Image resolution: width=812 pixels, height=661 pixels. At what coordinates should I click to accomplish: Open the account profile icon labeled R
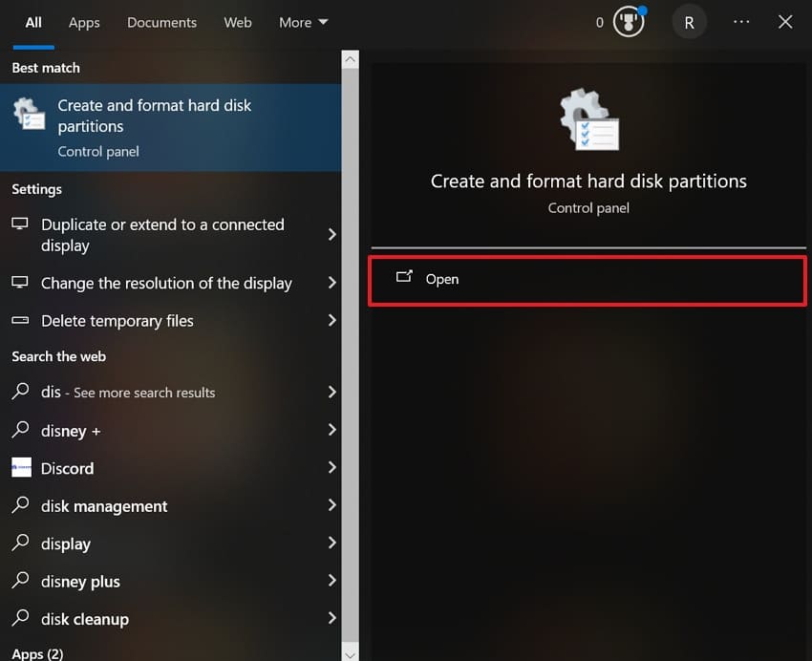click(690, 21)
